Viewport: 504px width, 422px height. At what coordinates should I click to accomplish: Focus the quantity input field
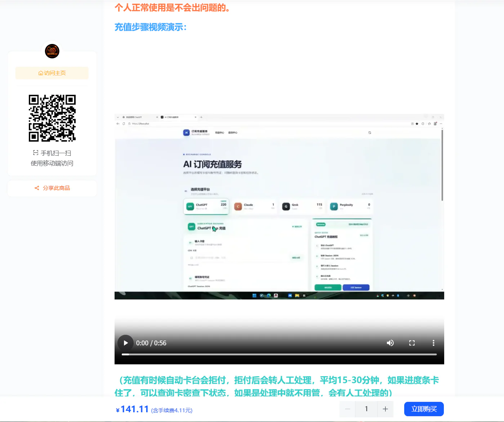click(x=366, y=409)
